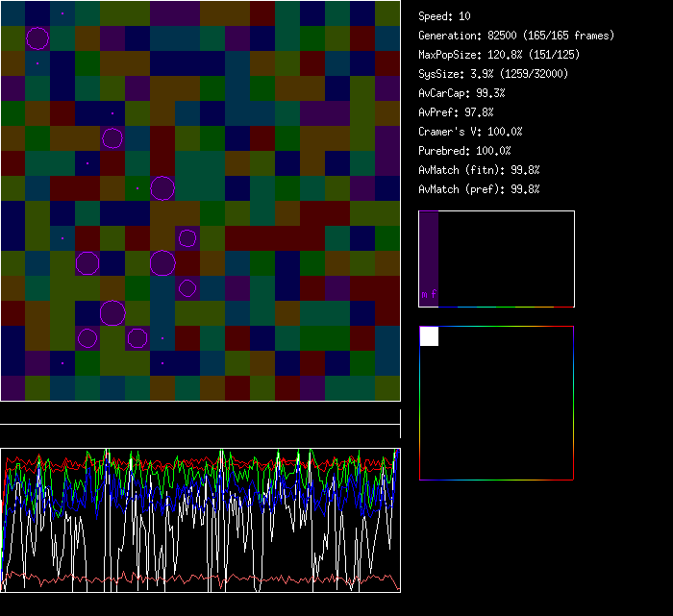Click the white square inside the rainbow-bordered box
This screenshot has height=616, width=673.
point(429,335)
